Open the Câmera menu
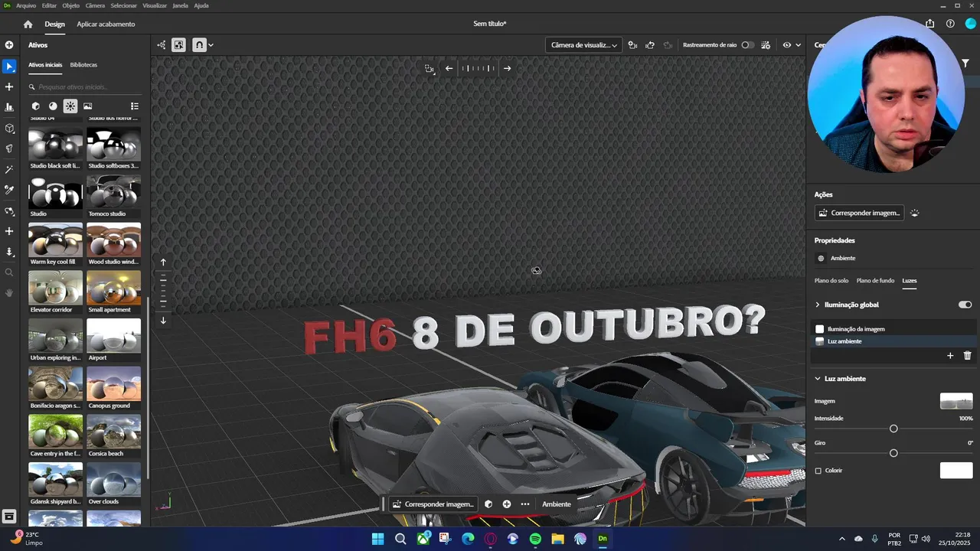 (x=95, y=5)
